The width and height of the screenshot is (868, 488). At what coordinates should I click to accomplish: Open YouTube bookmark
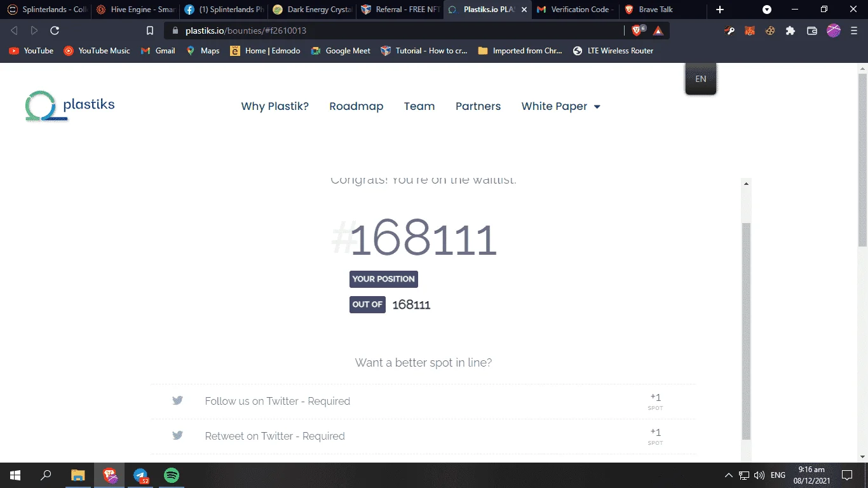(x=32, y=51)
